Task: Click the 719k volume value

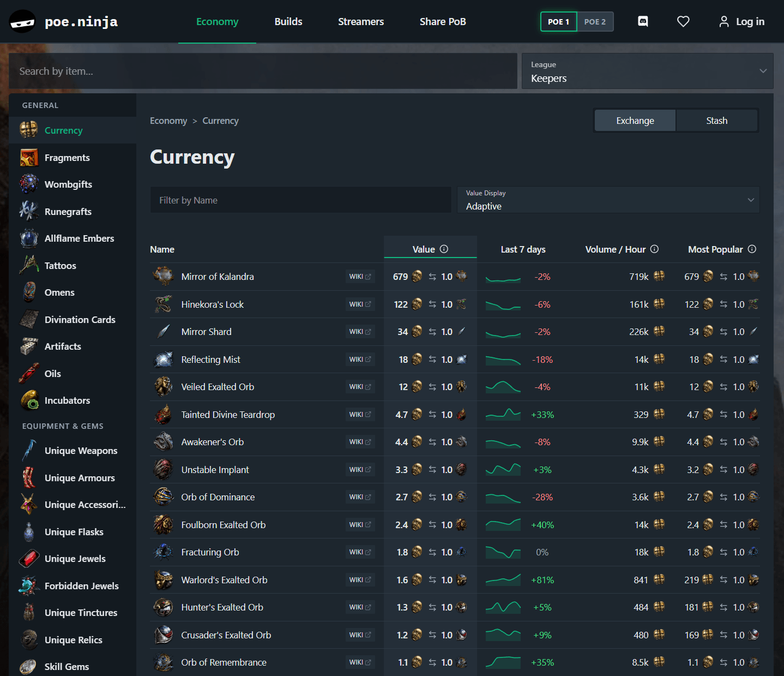Action: (x=638, y=277)
